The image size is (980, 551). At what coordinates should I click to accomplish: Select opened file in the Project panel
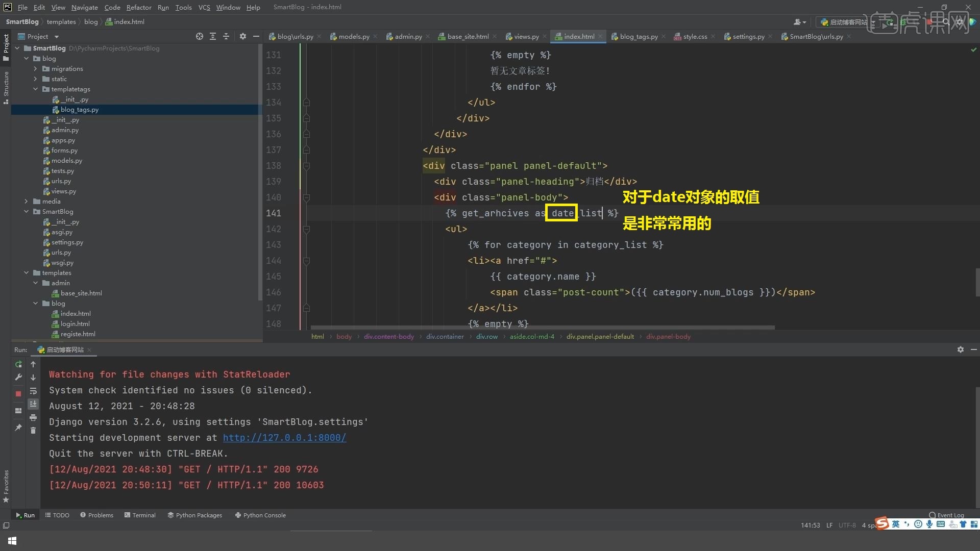pos(199,36)
